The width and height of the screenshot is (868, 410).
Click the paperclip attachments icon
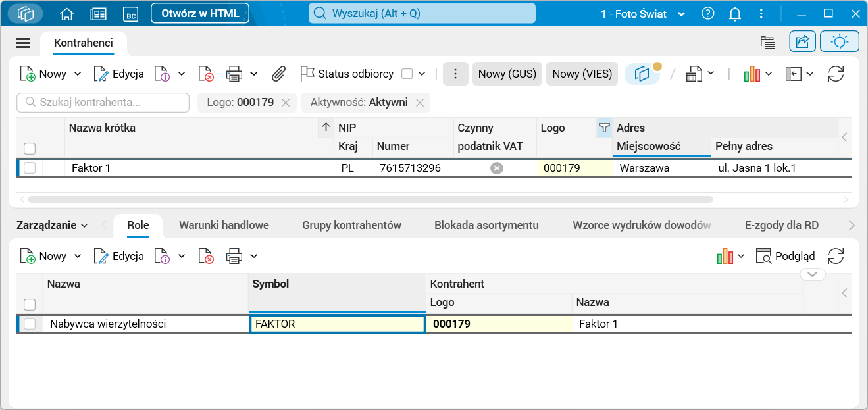(278, 74)
